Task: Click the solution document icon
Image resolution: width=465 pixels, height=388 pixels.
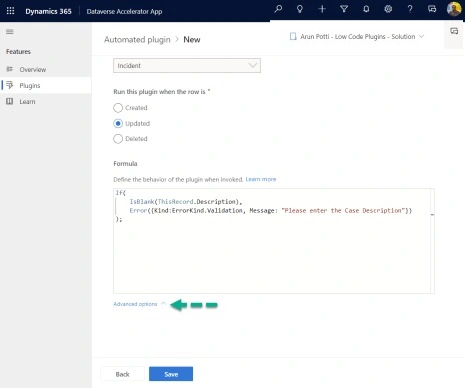Action: 293,36
